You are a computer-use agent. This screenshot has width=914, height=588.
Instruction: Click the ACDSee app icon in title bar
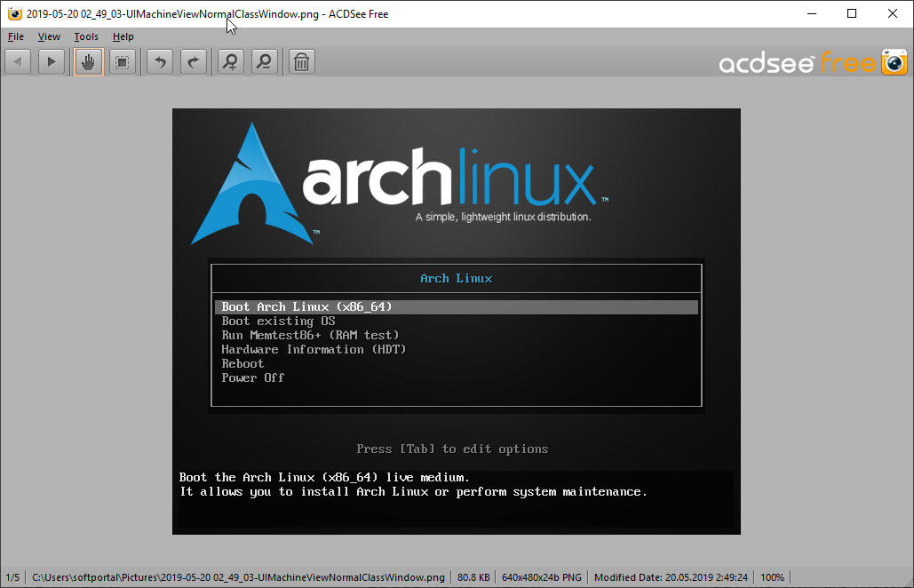pyautogui.click(x=14, y=13)
